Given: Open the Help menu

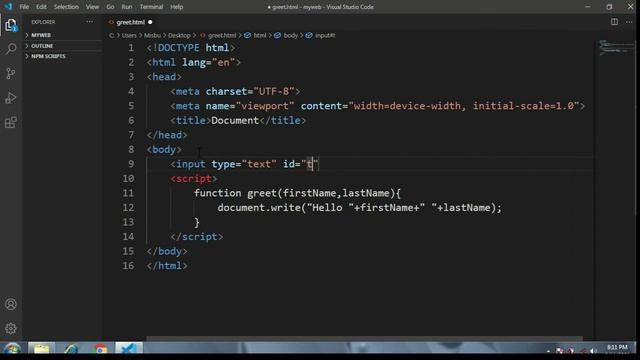Looking at the screenshot, I should pyautogui.click(x=177, y=7).
